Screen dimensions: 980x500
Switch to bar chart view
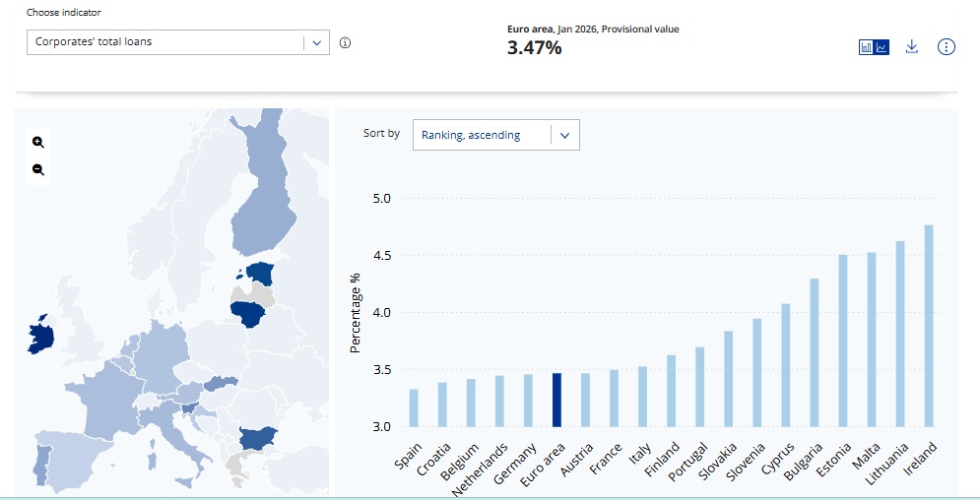(867, 47)
